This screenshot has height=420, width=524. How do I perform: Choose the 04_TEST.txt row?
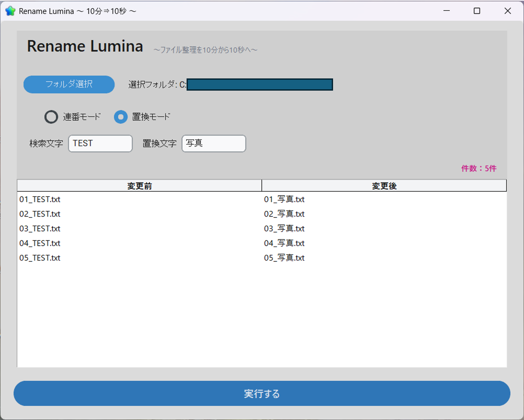tap(40, 243)
